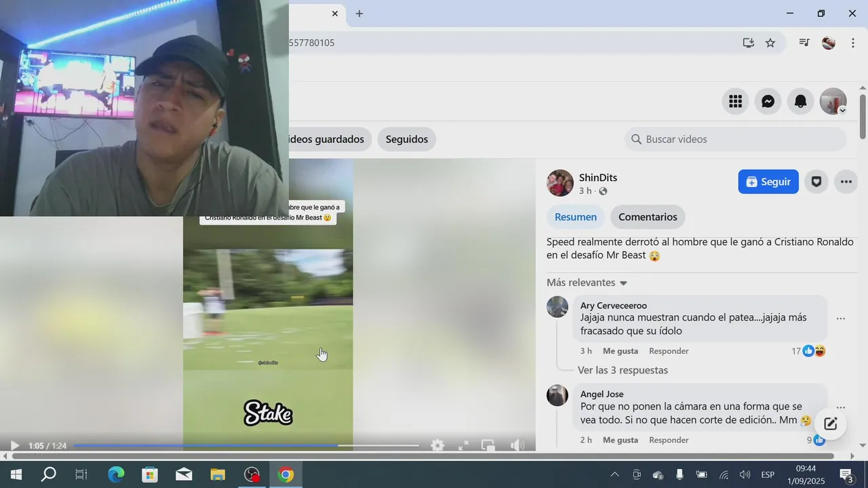Open the ShinDits page name link
Viewport: 868px width, 488px height.
(x=598, y=178)
